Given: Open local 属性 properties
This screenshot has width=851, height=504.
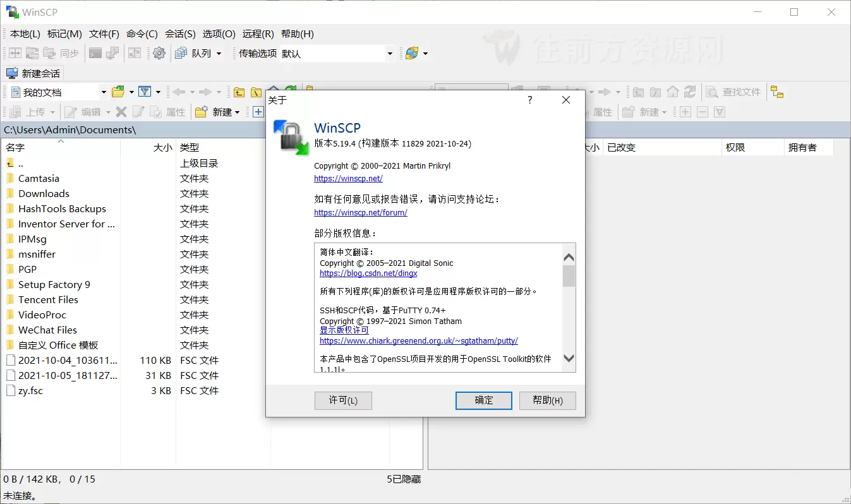Looking at the screenshot, I should [x=167, y=112].
